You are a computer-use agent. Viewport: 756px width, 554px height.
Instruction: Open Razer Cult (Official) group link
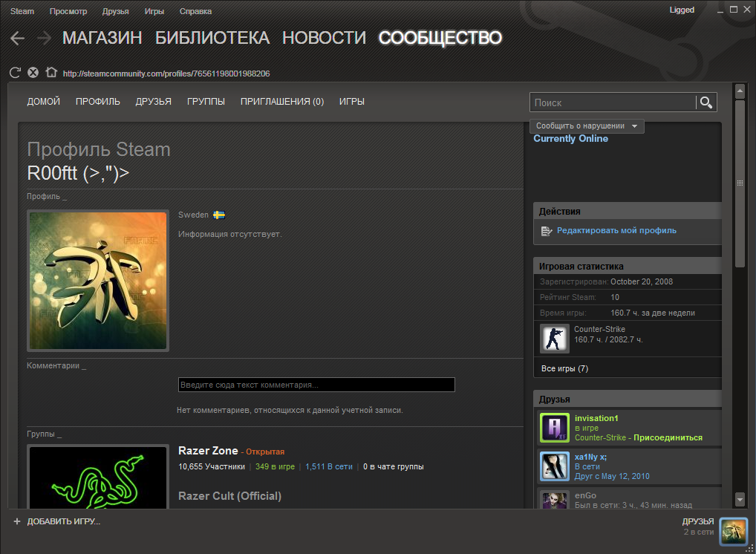[x=229, y=495]
